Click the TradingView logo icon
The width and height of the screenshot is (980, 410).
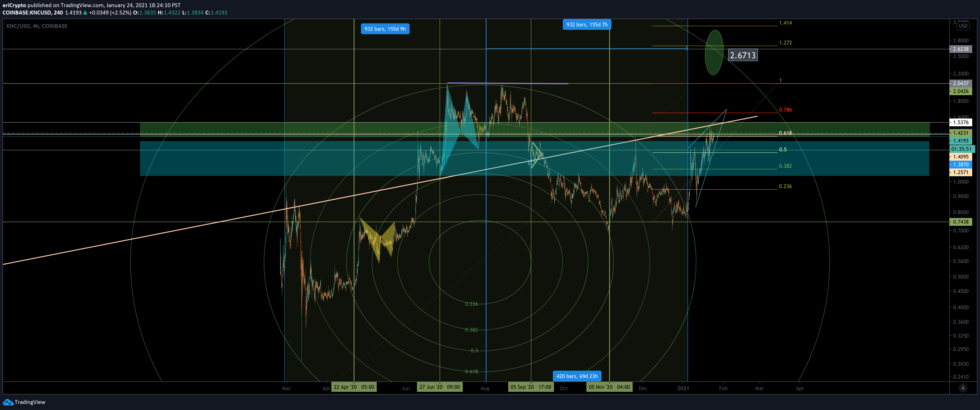pos(8,402)
